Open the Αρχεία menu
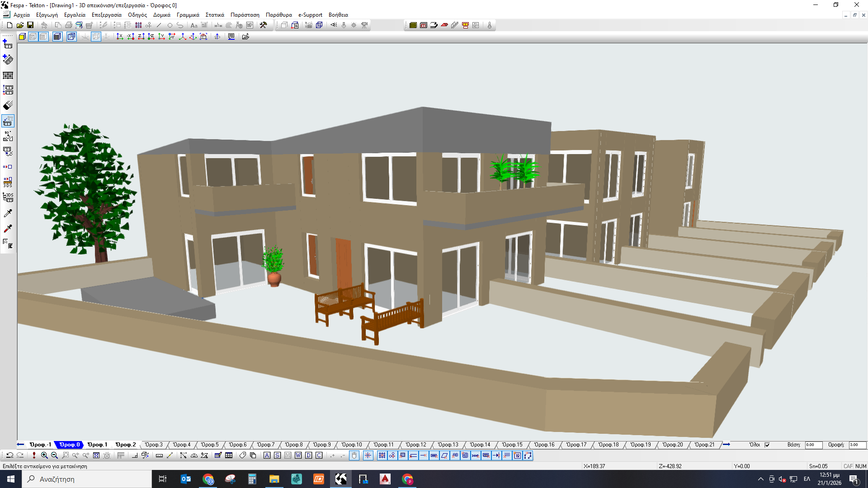The height and width of the screenshot is (488, 868). click(21, 15)
